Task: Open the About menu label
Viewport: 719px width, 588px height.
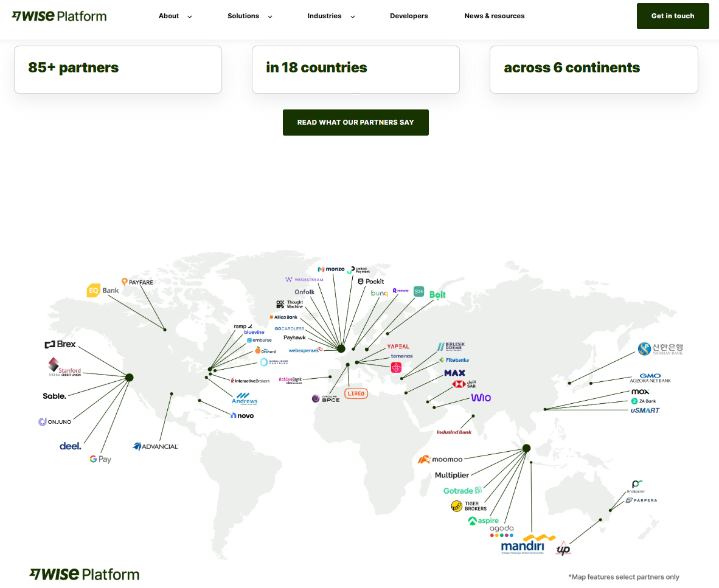Action: click(x=168, y=16)
